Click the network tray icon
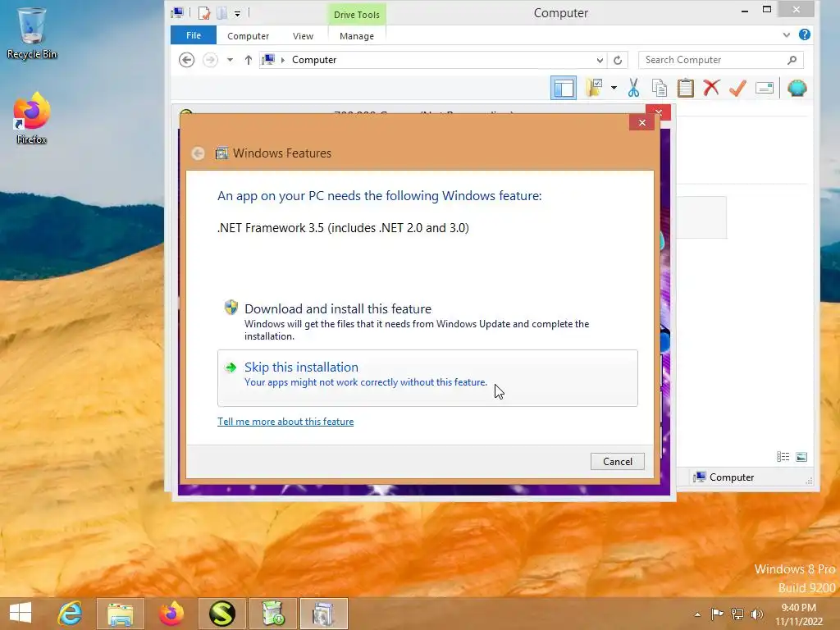 [x=737, y=614]
